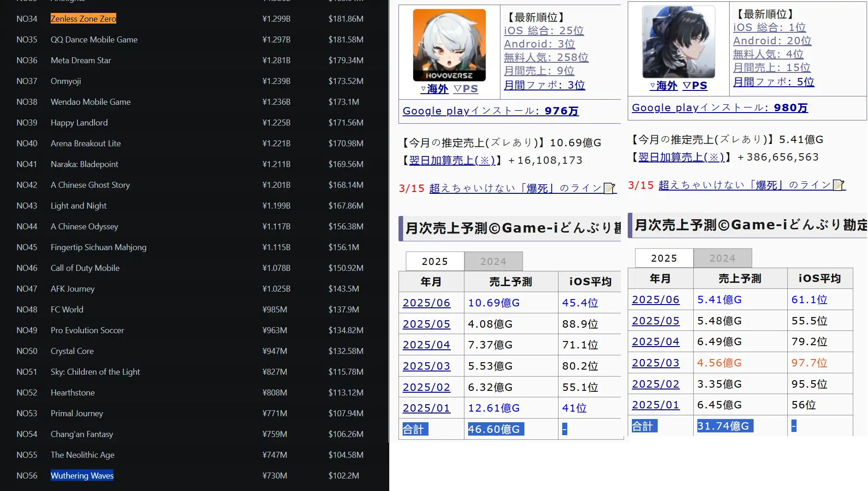
Task: Open 翌日加算売上 link in right panel
Action: tap(681, 157)
